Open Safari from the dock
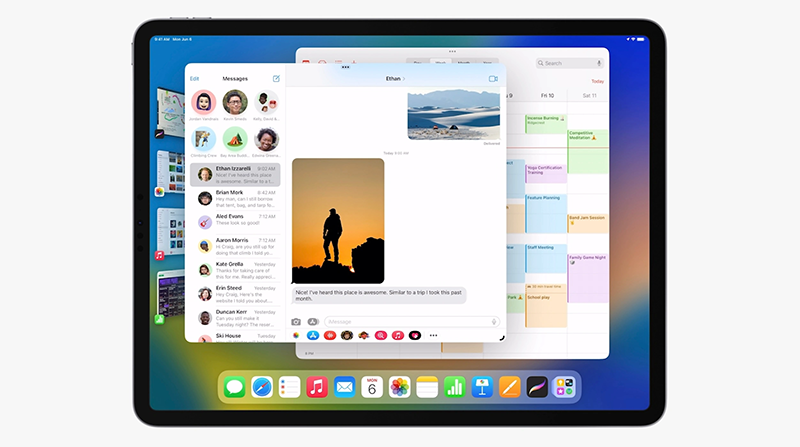Screen dimensions: 800x447 [262, 387]
